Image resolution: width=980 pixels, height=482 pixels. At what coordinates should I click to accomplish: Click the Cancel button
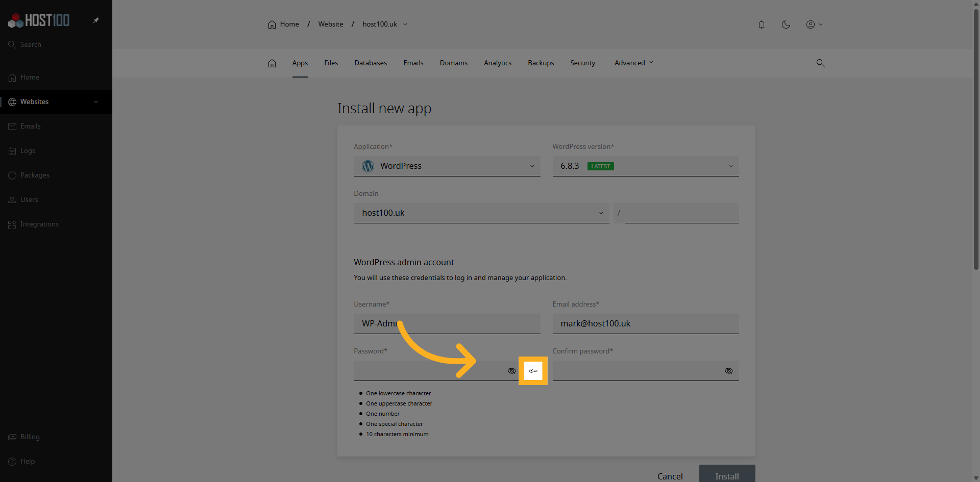click(x=670, y=476)
